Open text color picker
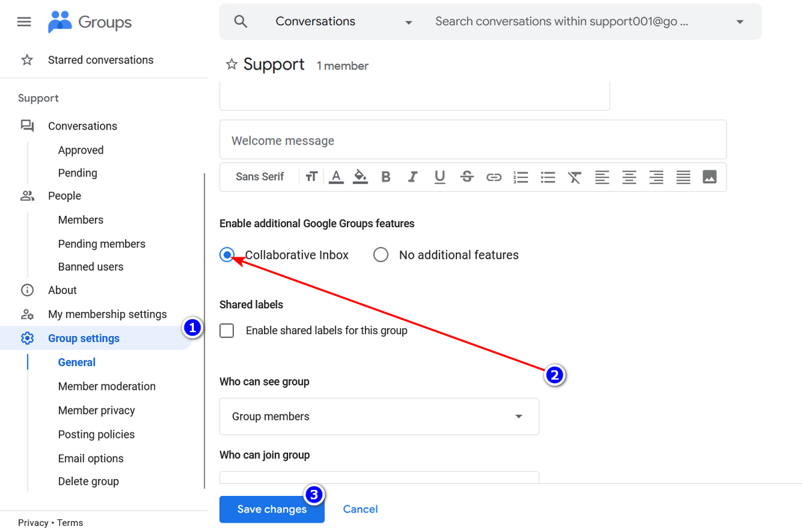The height and width of the screenshot is (532, 802). point(336,177)
